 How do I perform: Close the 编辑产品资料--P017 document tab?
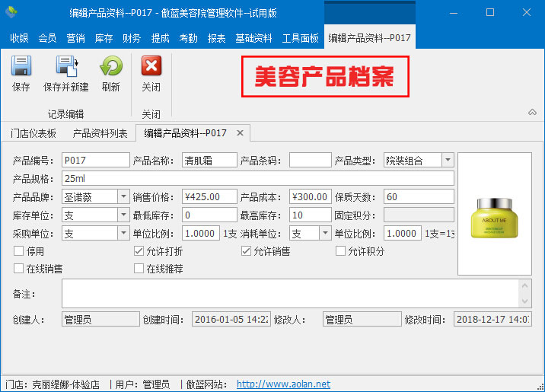click(x=239, y=132)
